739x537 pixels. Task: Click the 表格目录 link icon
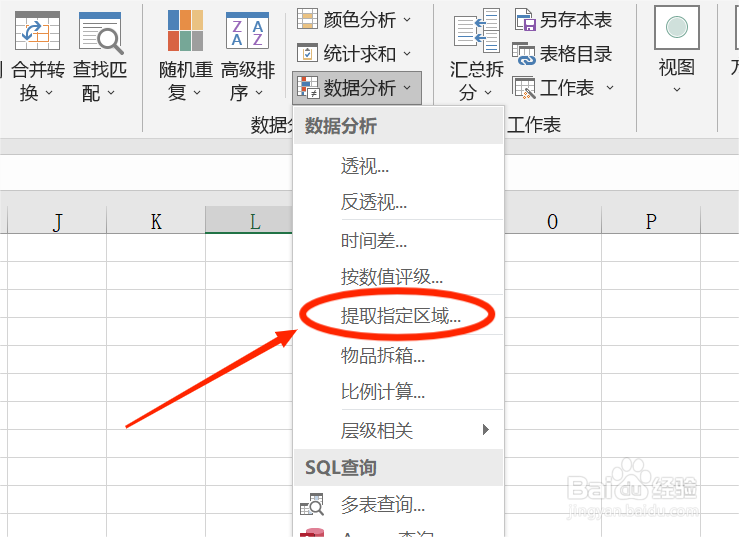tap(524, 54)
